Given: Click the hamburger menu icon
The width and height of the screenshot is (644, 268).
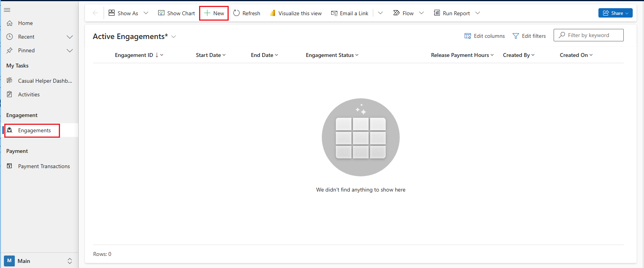Looking at the screenshot, I should coord(7,10).
